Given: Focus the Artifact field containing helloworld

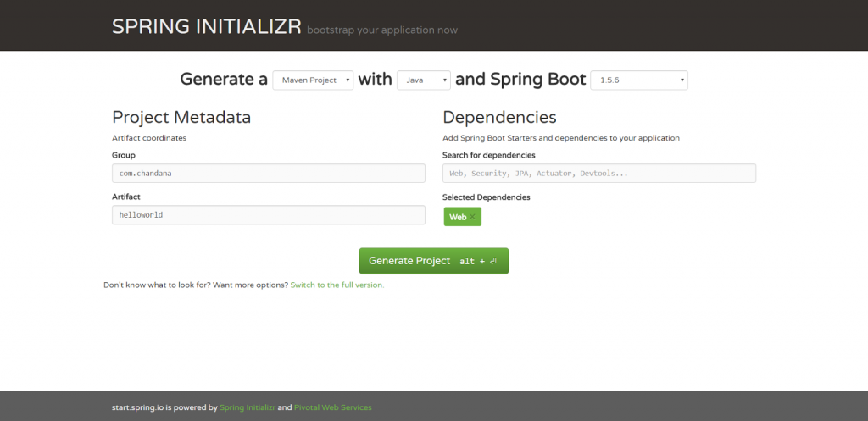Looking at the screenshot, I should pos(269,214).
